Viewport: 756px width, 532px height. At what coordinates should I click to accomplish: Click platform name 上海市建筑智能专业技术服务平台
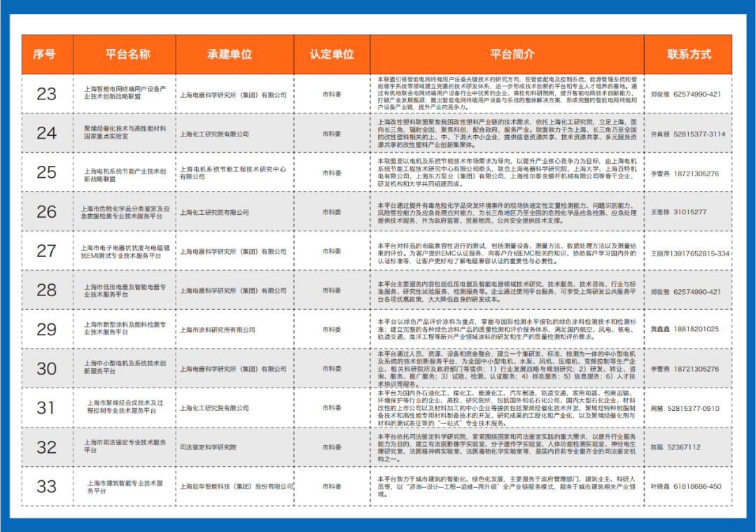coord(125,486)
